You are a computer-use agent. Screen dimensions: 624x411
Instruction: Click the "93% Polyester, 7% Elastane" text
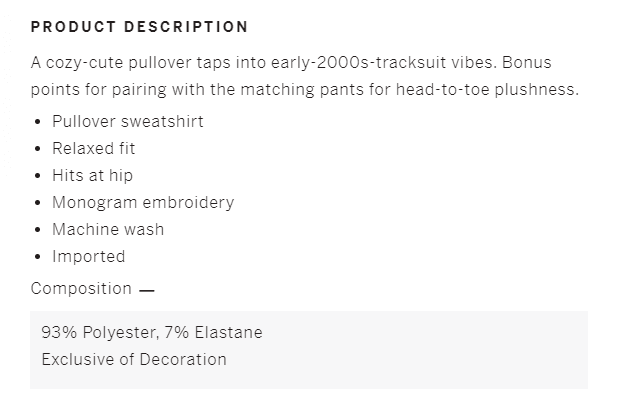click(x=152, y=332)
